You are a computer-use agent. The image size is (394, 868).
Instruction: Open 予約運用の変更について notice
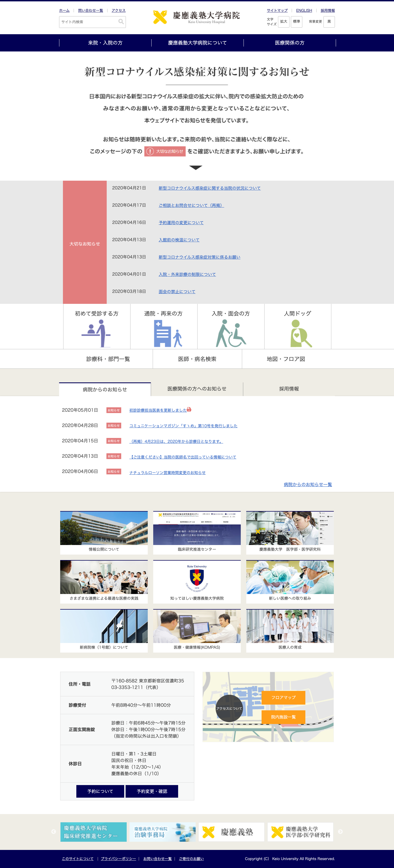(181, 222)
